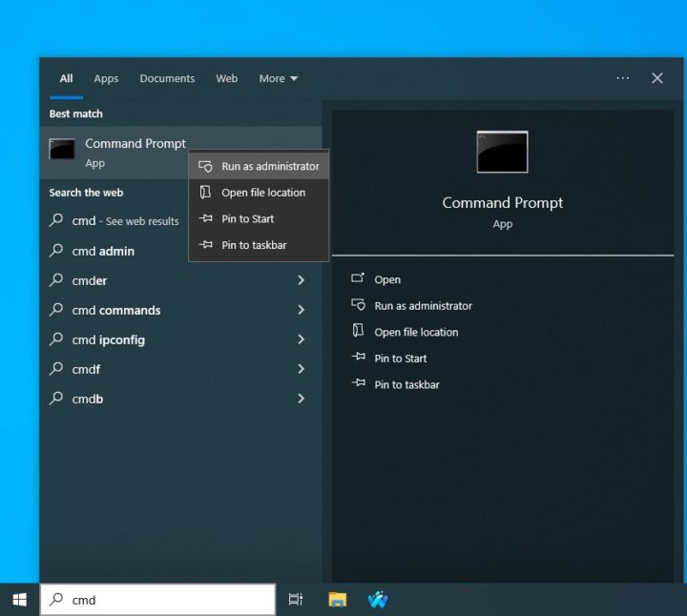
Task: Close the search panel with X
Action: [657, 78]
